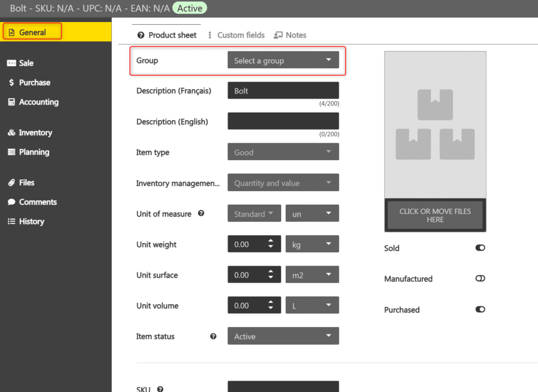Screen dimensions: 538x392
Task: Switch to the Custom fields tab
Action: (236, 35)
